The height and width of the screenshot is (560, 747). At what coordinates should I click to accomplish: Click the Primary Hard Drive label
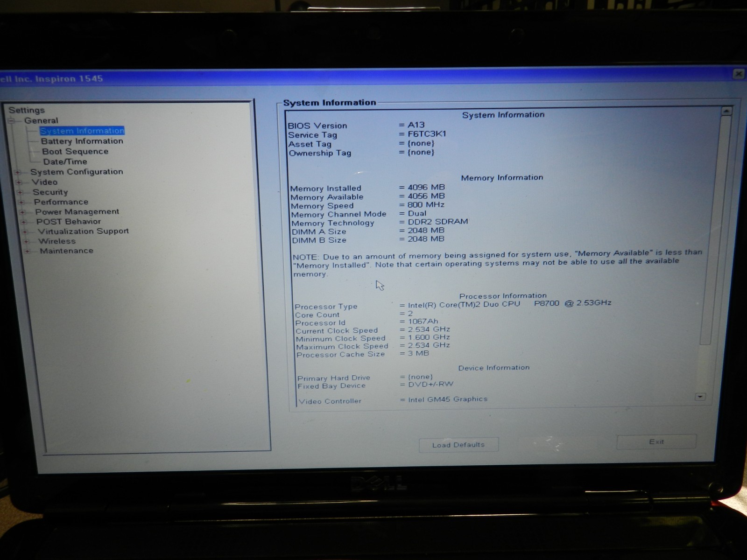tap(334, 378)
